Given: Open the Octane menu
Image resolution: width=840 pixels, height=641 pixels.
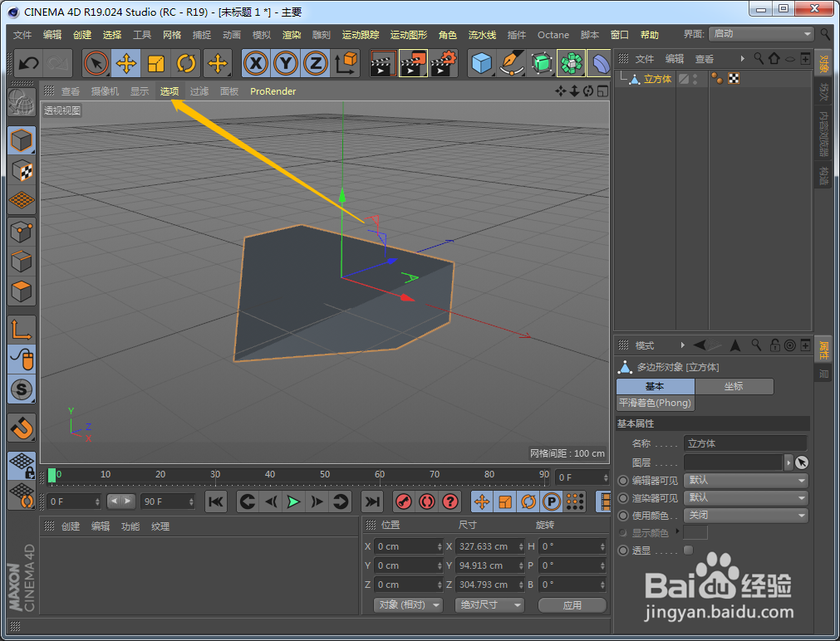Looking at the screenshot, I should [553, 35].
